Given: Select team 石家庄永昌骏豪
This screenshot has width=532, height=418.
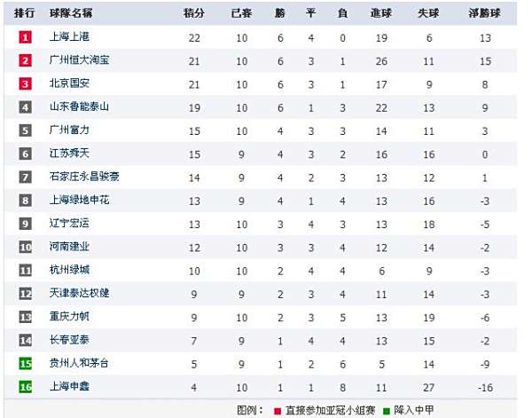Looking at the screenshot, I should tap(84, 177).
